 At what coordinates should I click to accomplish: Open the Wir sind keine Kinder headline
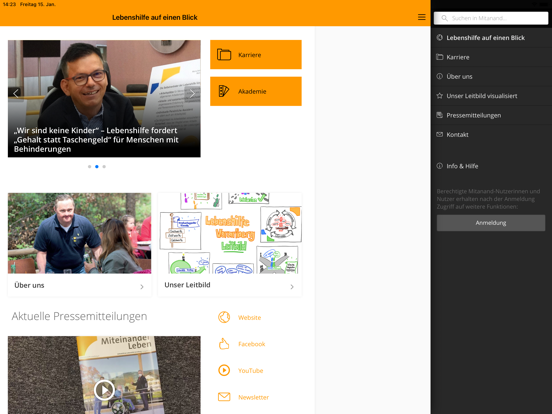[x=96, y=140]
